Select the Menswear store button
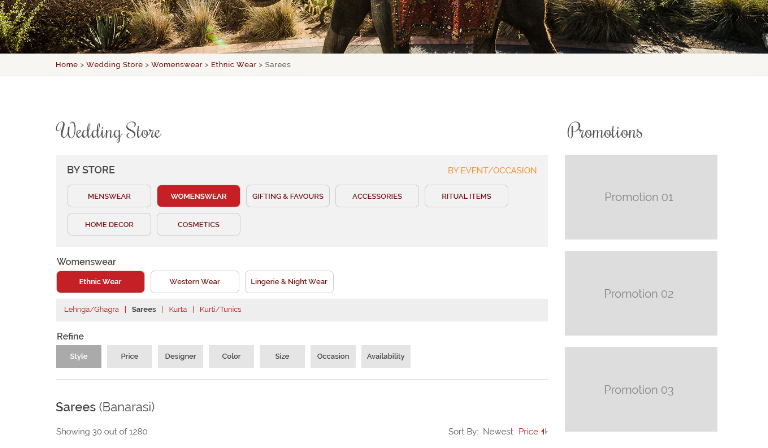 pyautogui.click(x=109, y=196)
